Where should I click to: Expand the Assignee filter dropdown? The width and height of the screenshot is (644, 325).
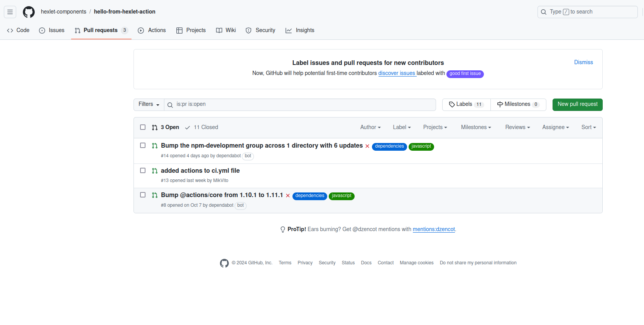(556, 127)
